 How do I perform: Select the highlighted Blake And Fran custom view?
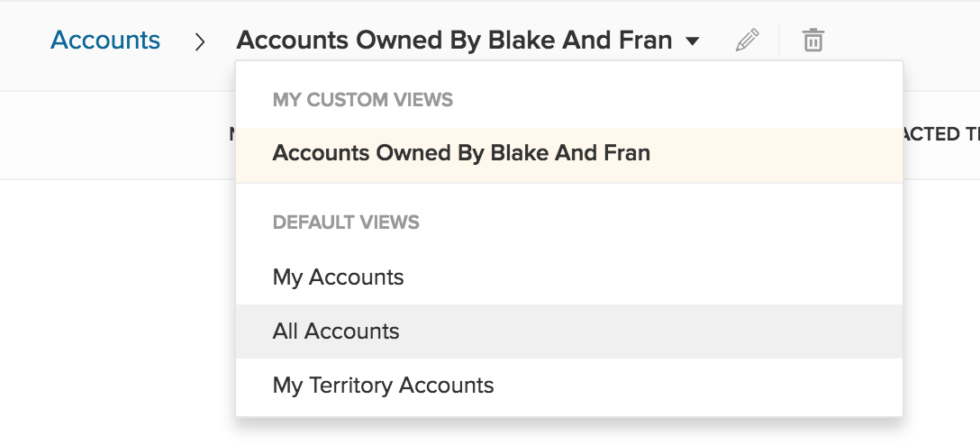pyautogui.click(x=568, y=154)
